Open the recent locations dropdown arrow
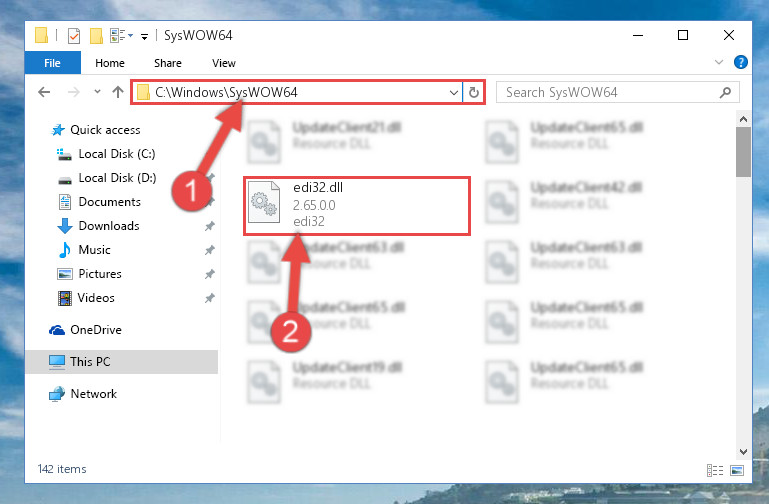The height and width of the screenshot is (504, 769). point(97,92)
